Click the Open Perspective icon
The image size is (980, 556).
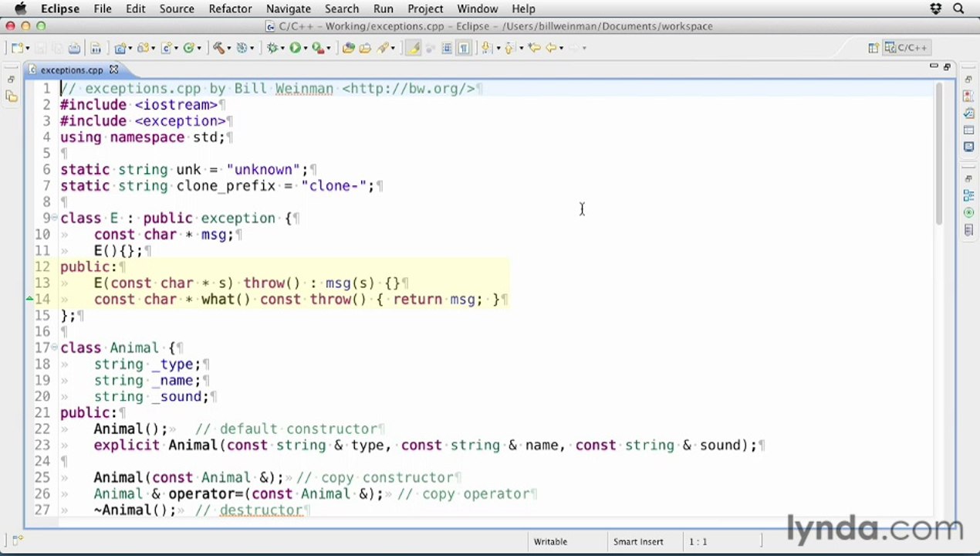pyautogui.click(x=874, y=48)
